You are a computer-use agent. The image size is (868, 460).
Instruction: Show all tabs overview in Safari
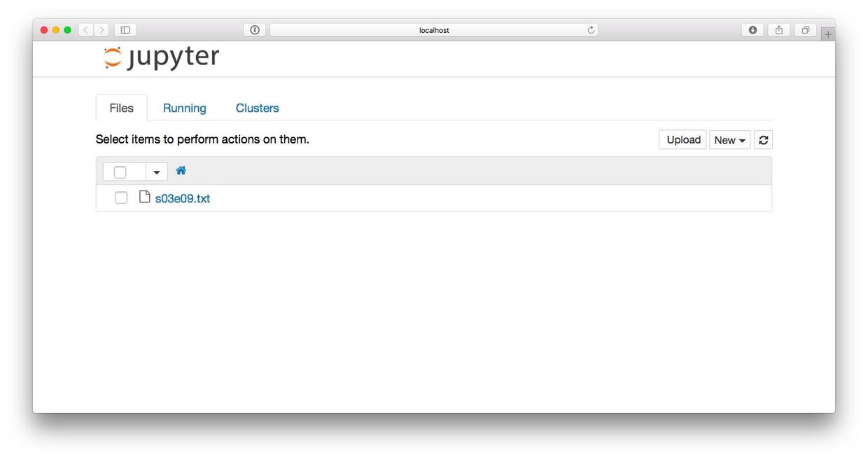click(x=805, y=30)
